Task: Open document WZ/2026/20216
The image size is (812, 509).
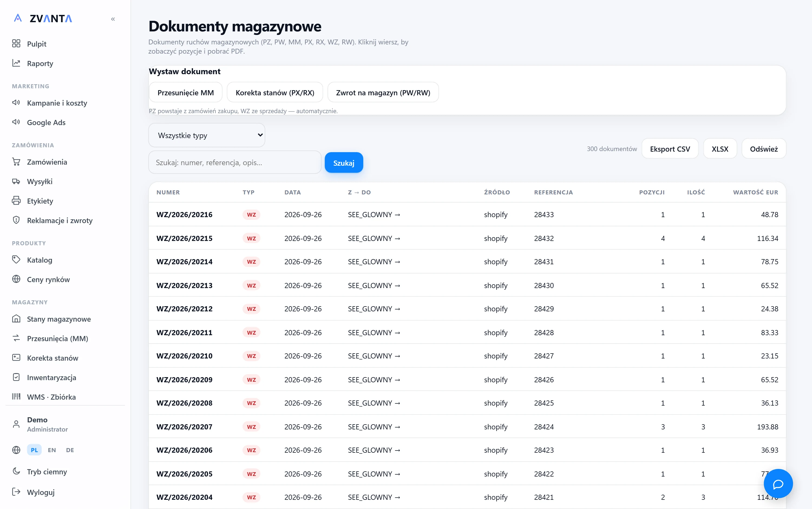Action: 467,214
